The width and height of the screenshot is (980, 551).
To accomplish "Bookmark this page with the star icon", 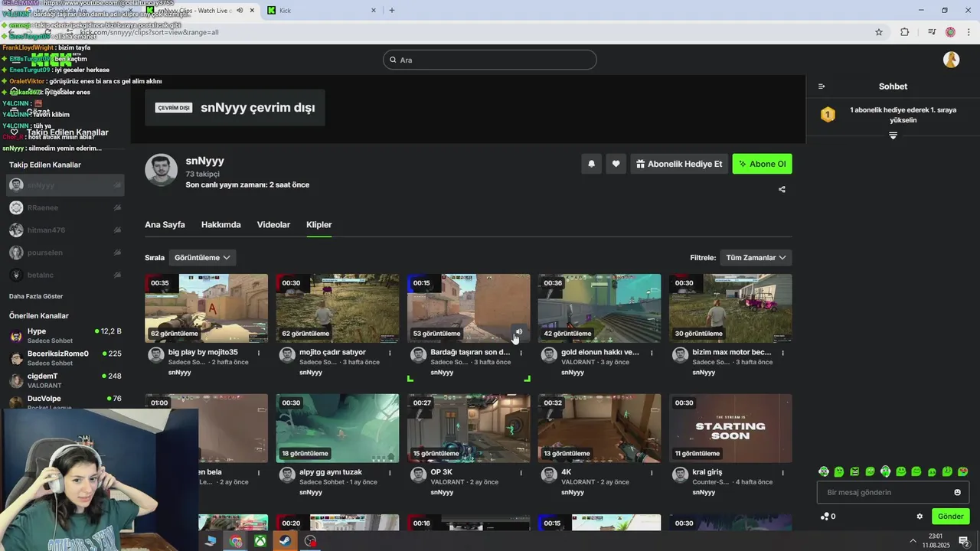I will coord(879,32).
